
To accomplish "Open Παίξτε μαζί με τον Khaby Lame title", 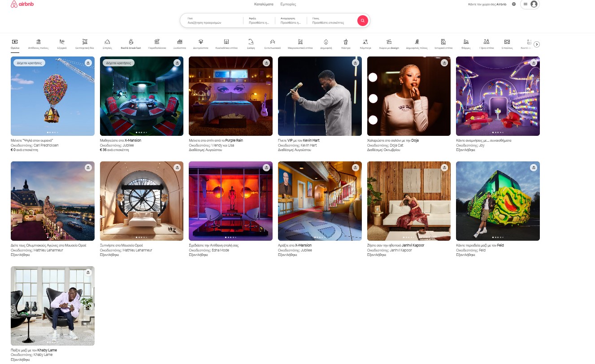I will tap(34, 350).
